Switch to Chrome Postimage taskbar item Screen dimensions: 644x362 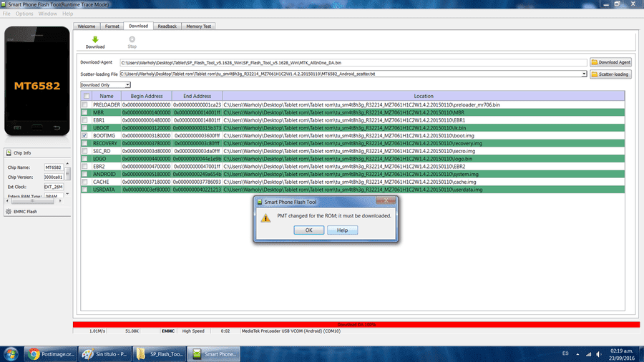pyautogui.click(x=51, y=354)
